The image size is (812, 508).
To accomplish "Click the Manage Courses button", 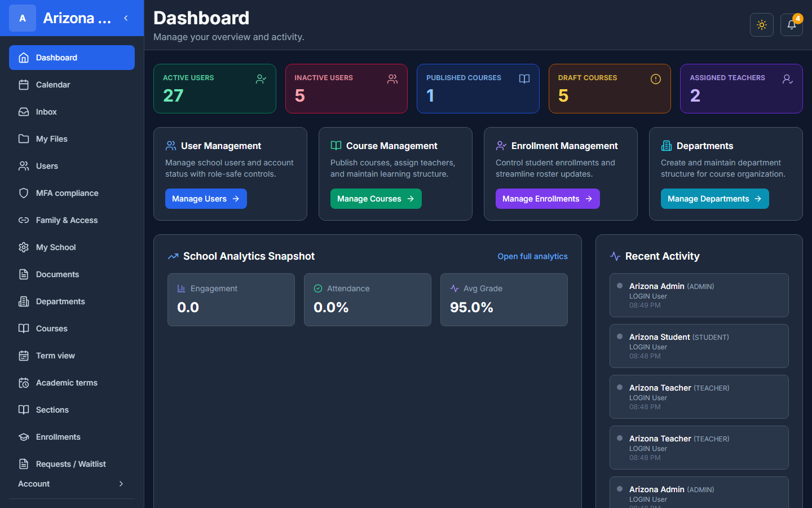I will coord(376,199).
